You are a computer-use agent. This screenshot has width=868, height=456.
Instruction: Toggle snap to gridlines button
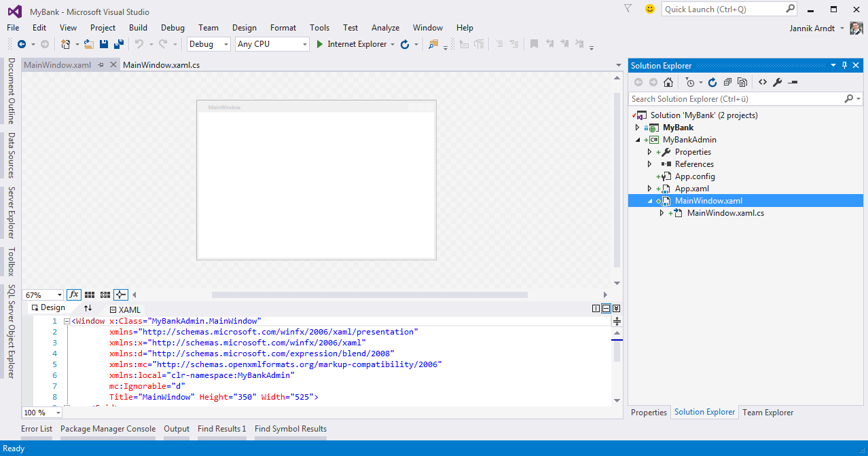point(105,294)
